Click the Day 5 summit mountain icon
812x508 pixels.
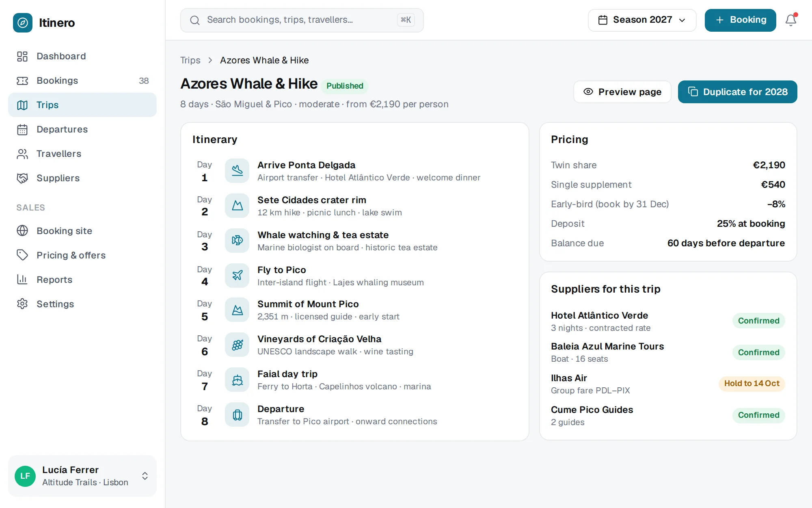click(237, 310)
